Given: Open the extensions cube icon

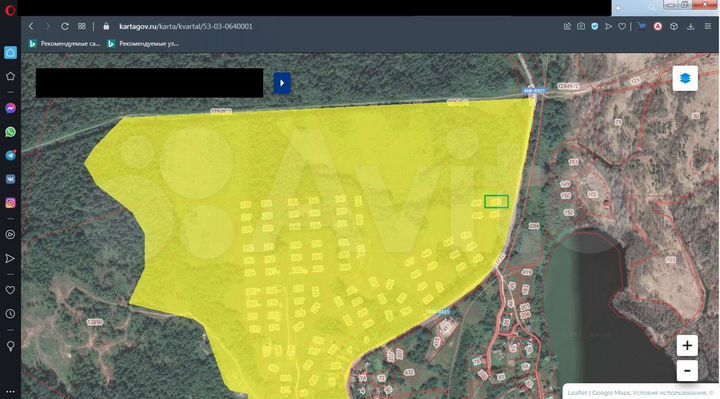Looking at the screenshot, I should coord(674,26).
